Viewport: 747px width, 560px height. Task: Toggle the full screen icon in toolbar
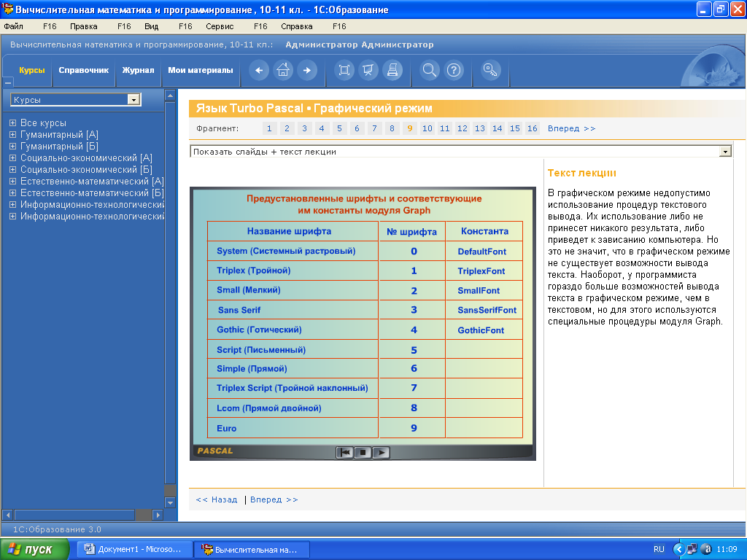coord(344,71)
